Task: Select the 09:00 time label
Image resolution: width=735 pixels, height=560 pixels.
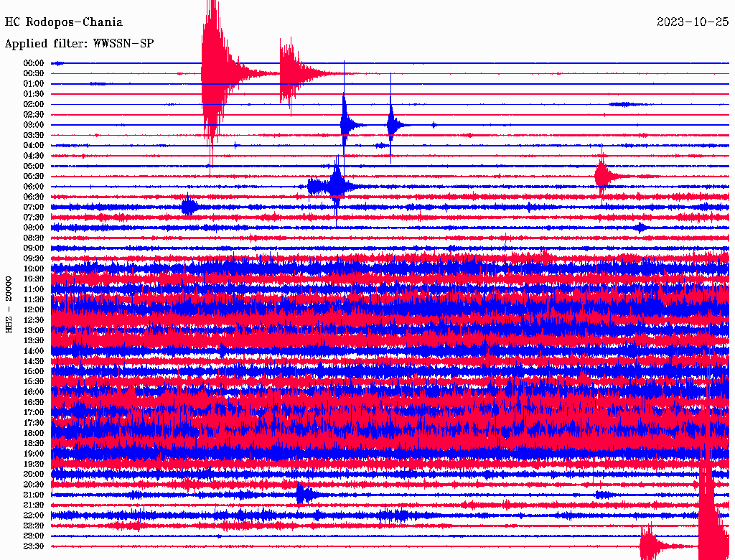Action: click(34, 248)
